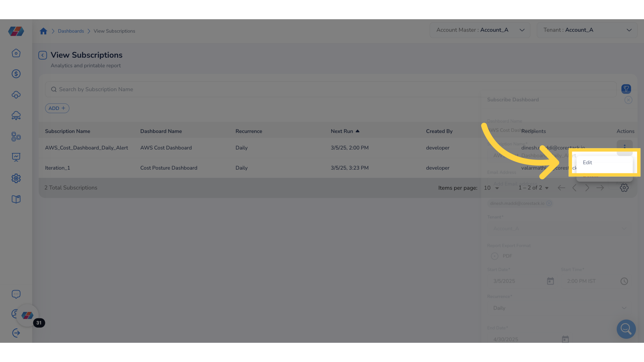Open the items per page dropdown
This screenshot has height=362, width=644.
[x=492, y=188]
